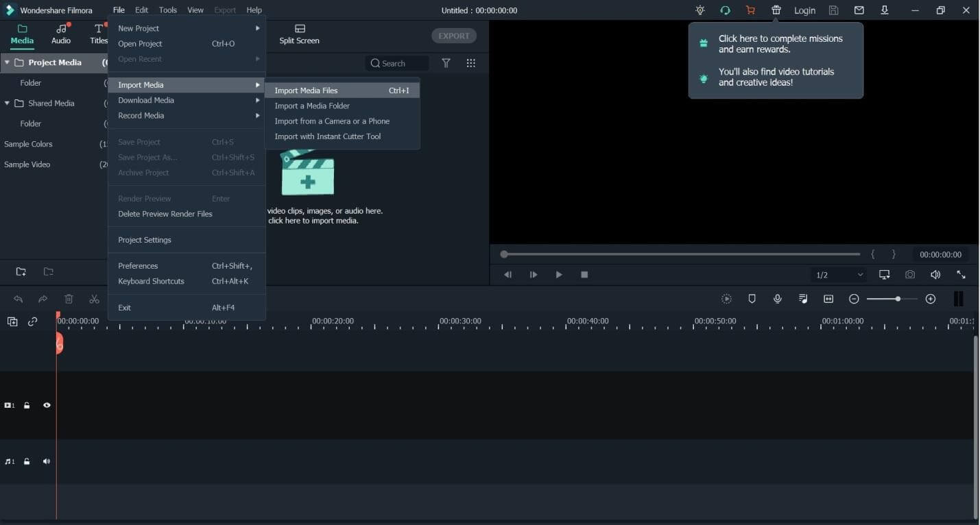This screenshot has height=525, width=980.
Task: Toggle the link icon left of the ruler
Action: (x=32, y=321)
